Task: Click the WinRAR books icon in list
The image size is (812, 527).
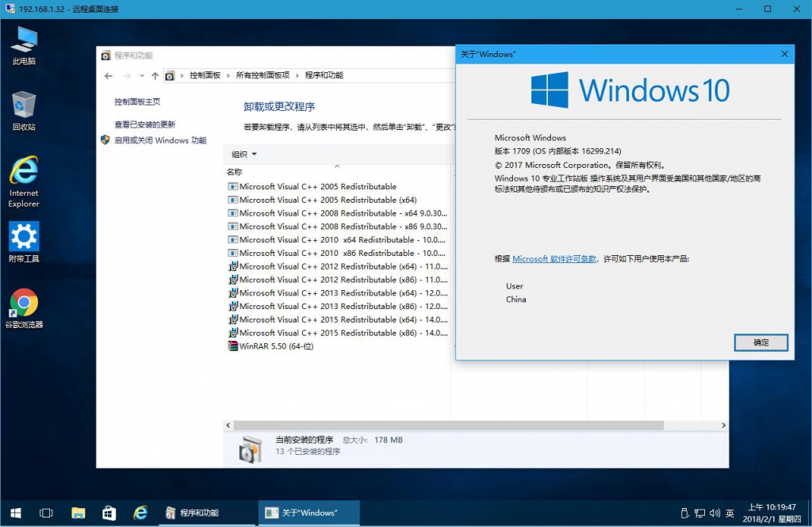Action: (x=233, y=346)
